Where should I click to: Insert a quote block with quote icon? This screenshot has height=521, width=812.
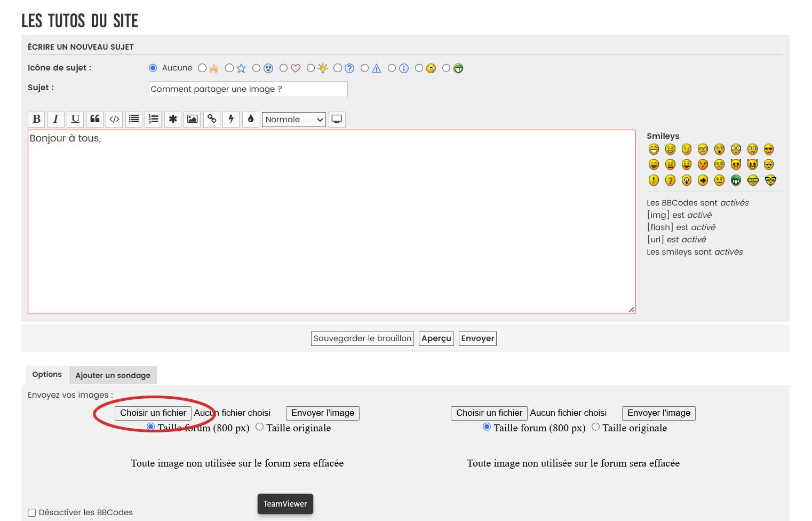[95, 119]
